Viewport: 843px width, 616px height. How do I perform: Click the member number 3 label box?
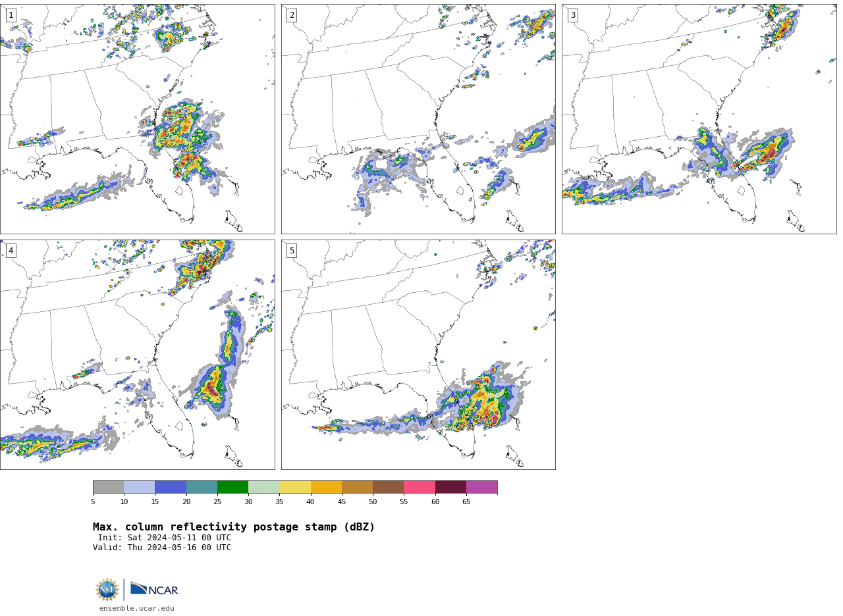(x=573, y=15)
